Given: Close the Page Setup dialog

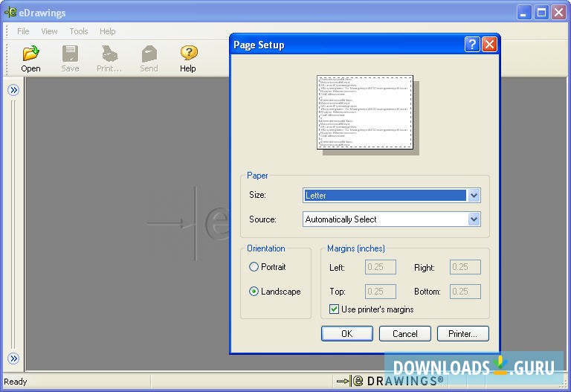Looking at the screenshot, I should click(489, 45).
